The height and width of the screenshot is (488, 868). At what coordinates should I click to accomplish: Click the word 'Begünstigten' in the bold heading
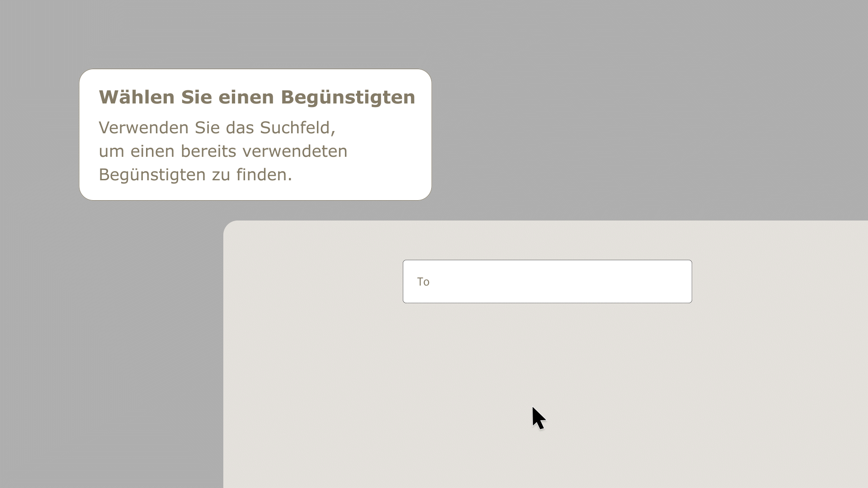click(348, 98)
